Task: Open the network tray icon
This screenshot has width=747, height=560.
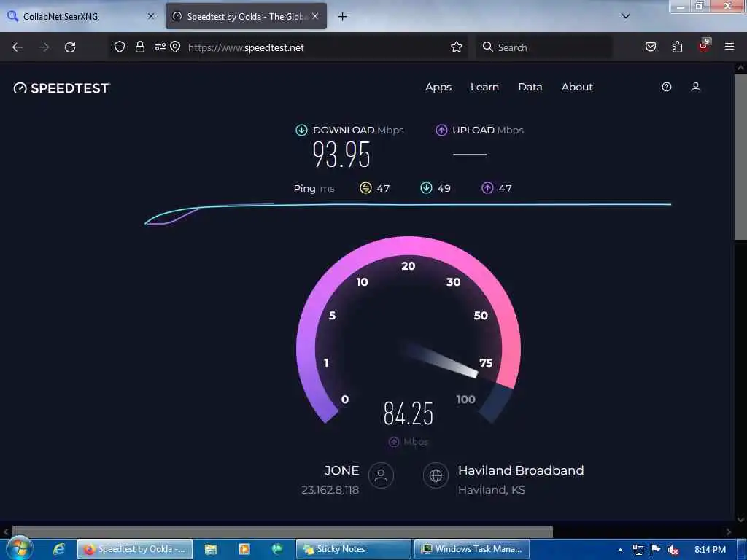Action: coord(638,550)
